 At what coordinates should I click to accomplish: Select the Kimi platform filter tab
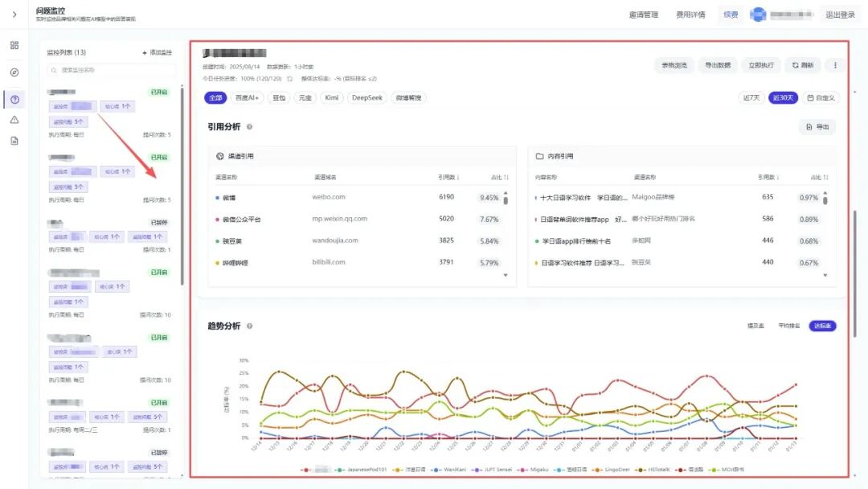[x=332, y=98]
